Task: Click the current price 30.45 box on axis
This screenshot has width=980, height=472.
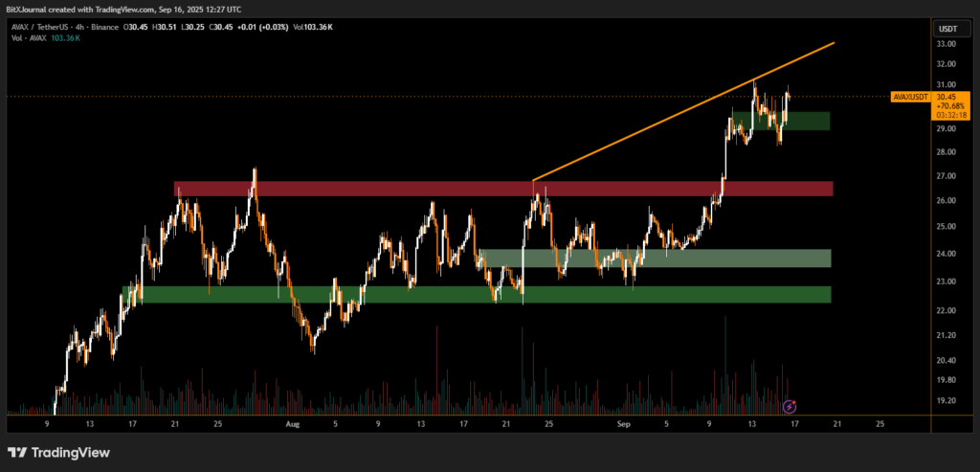Action: [x=946, y=97]
